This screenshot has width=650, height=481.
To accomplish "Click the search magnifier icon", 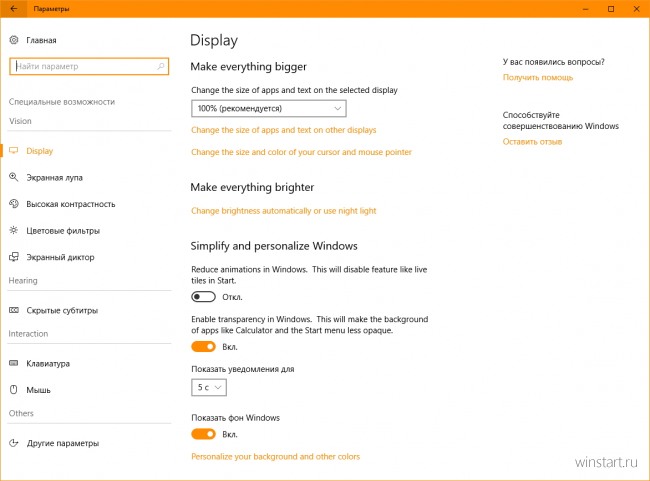I will [161, 66].
